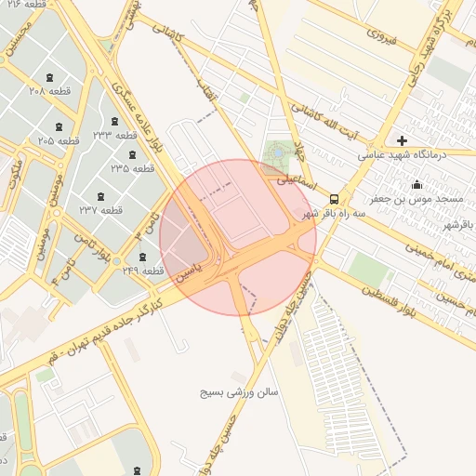Image resolution: width=476 pixels, height=476 pixels.
Task: Click inside the red highlighted circle area
Action: click(x=238, y=238)
